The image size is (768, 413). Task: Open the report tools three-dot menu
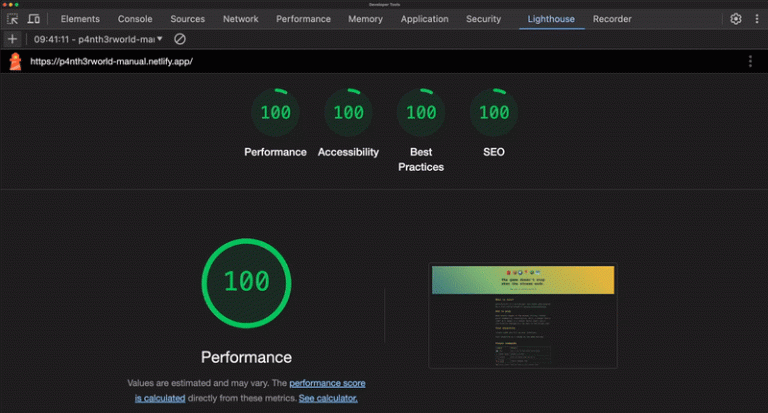click(x=750, y=62)
